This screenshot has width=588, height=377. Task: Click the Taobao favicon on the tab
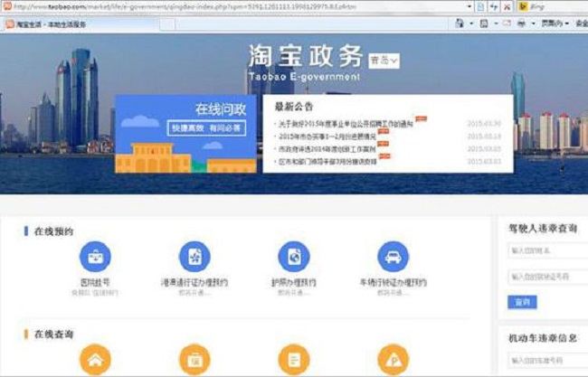tap(10, 24)
